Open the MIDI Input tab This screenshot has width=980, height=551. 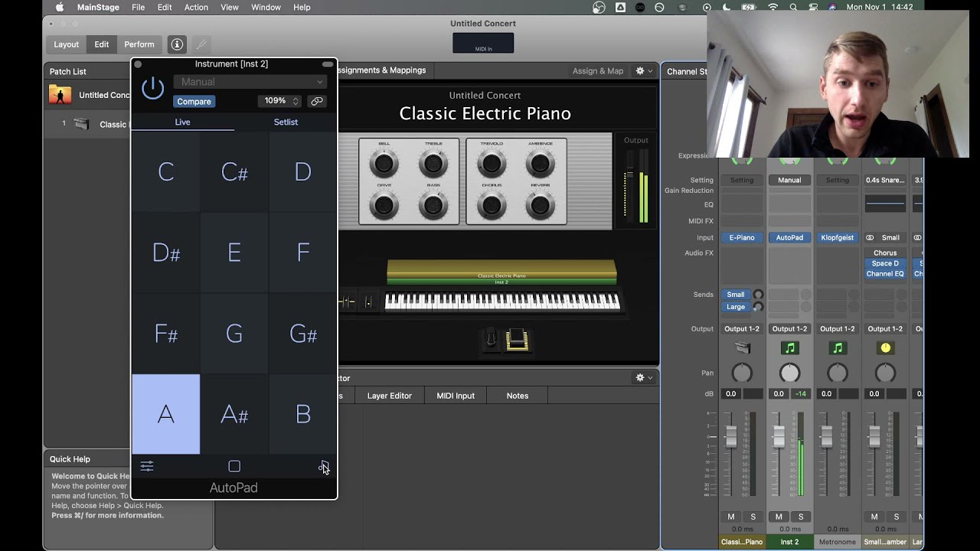tap(456, 396)
